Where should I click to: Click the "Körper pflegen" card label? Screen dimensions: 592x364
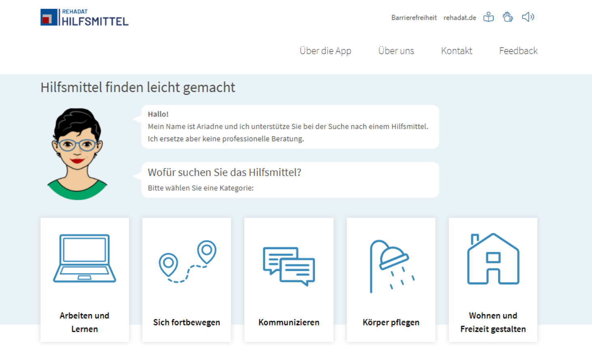point(391,322)
